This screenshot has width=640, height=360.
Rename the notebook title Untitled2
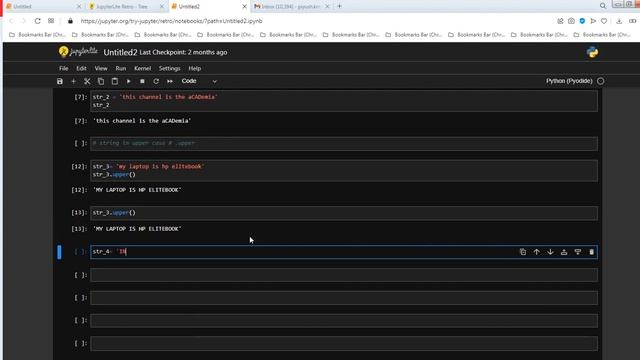tap(120, 52)
